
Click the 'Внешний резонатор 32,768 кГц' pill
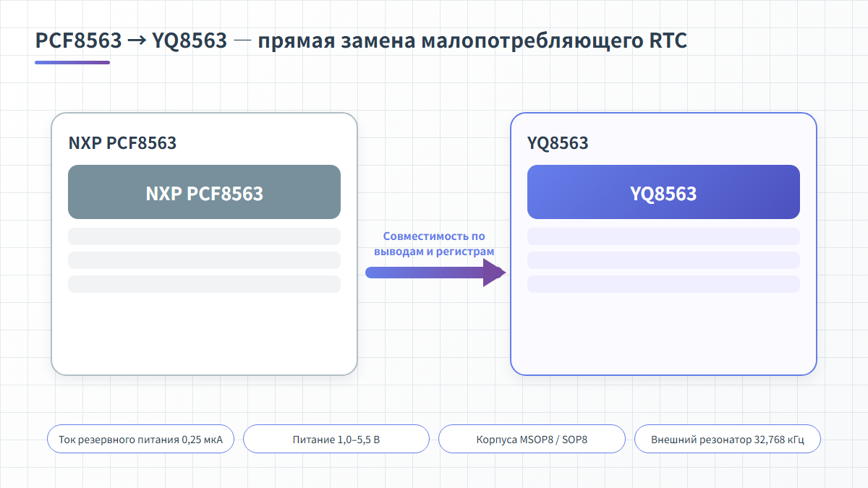[728, 439]
